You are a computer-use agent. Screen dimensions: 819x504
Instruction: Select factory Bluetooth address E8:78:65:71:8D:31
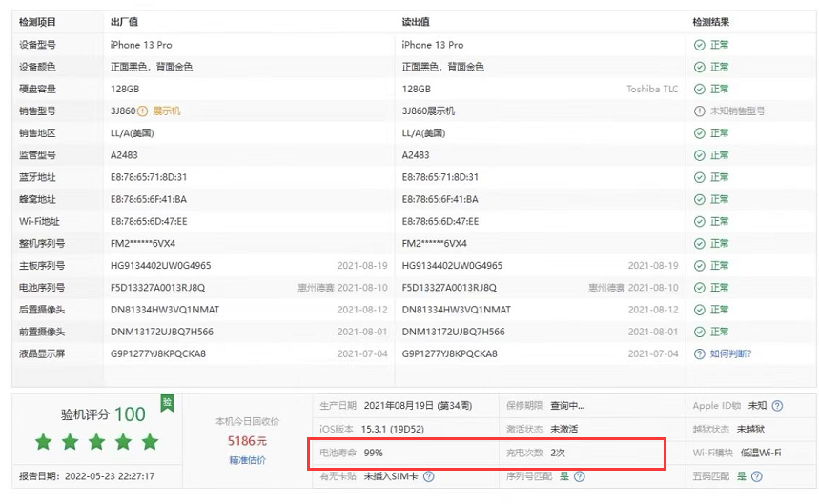pos(149,177)
